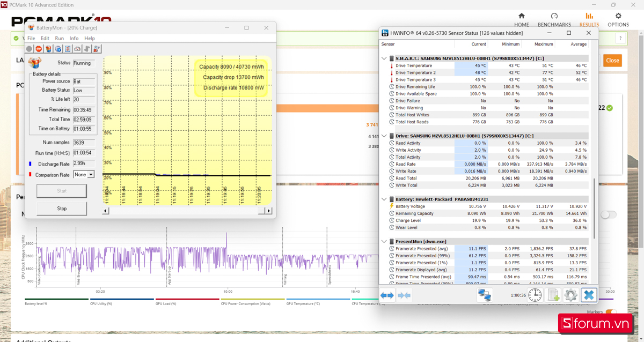Click the BatteryMon chart scroll-right arrow
The image size is (644, 342).
click(268, 211)
